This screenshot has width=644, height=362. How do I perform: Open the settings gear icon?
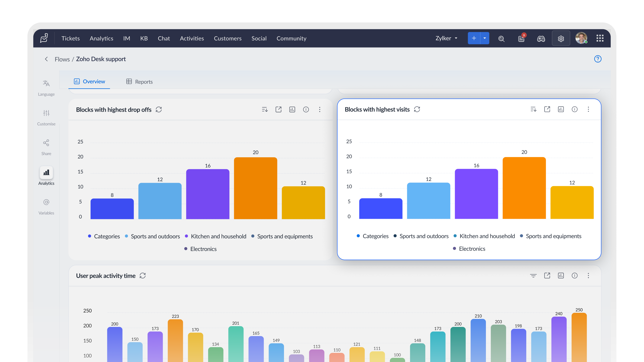[561, 38]
